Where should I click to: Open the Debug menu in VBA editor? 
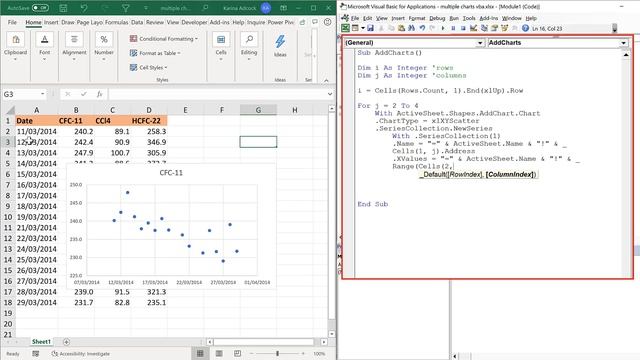(437, 18)
